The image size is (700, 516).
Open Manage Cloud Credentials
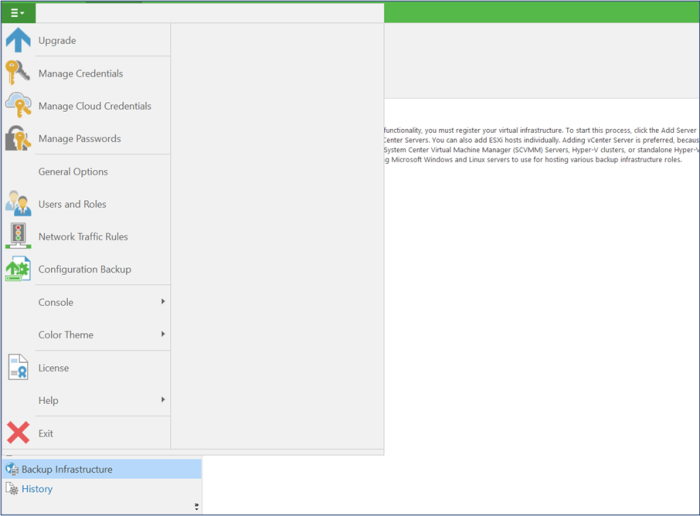click(x=95, y=106)
